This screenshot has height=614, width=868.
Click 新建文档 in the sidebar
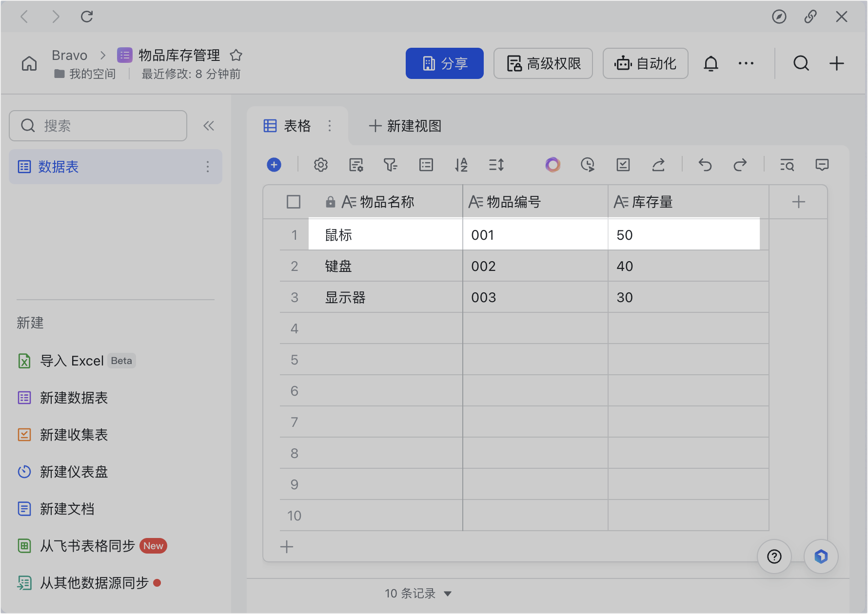click(56, 509)
